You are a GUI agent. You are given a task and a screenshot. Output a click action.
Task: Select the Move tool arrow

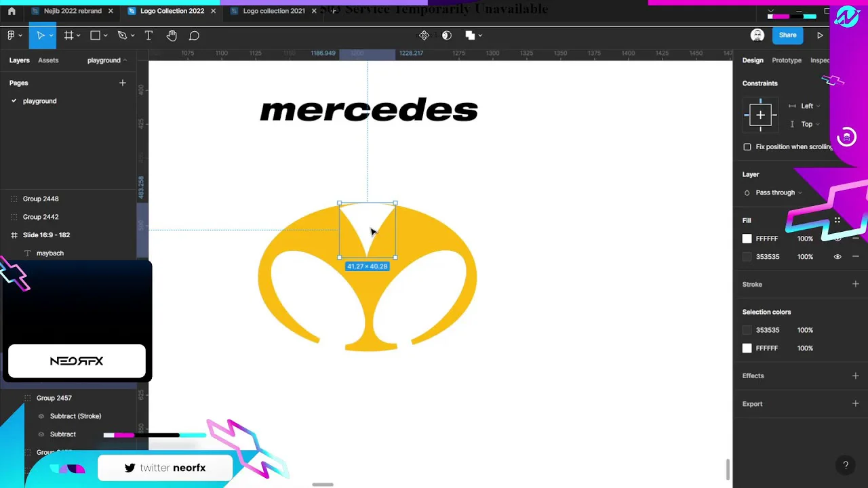pos(40,35)
